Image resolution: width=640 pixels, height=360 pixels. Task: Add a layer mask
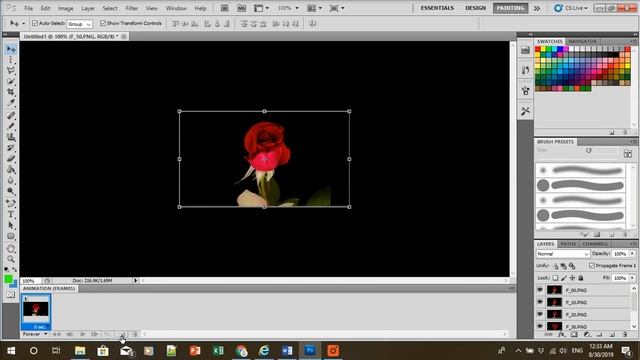coord(574,335)
